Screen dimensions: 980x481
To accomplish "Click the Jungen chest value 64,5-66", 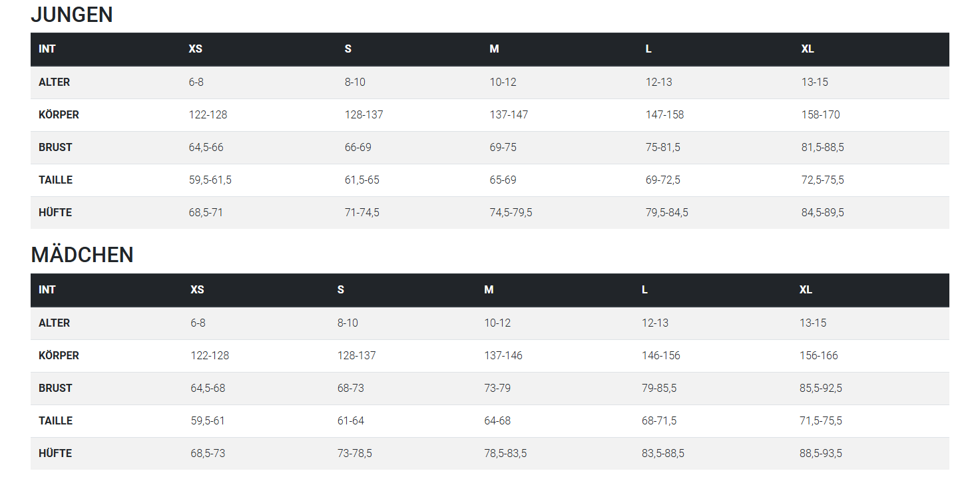I will tap(206, 148).
